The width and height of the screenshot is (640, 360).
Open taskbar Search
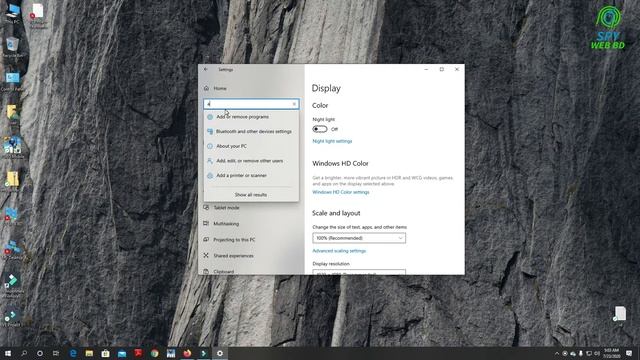[x=24, y=353]
